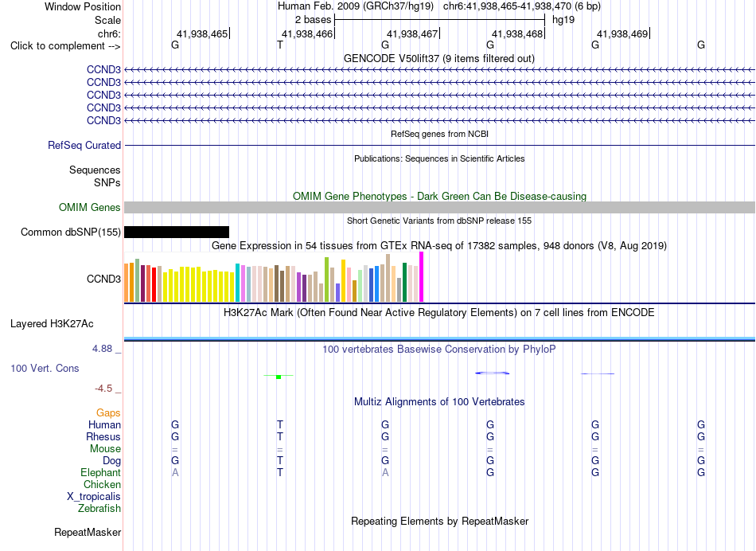Select the RefSeq Curated track label
Image resolution: width=756 pixels, height=551 pixels.
tap(84, 145)
